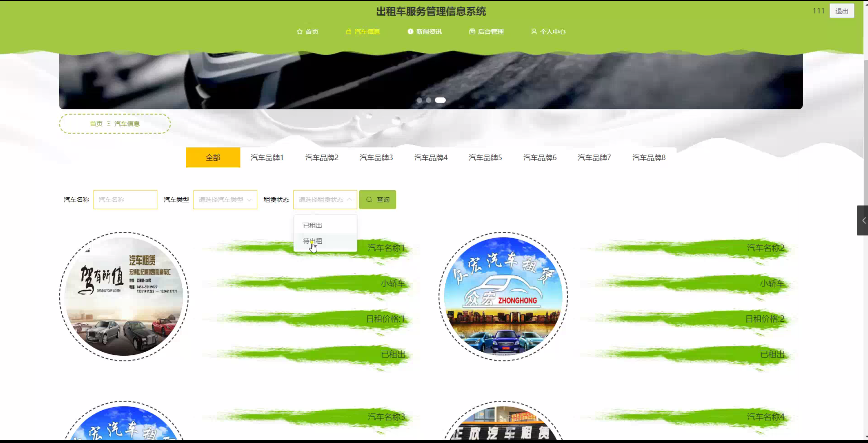Choose 已租出 option in dropdown list
The image size is (868, 443).
click(313, 226)
